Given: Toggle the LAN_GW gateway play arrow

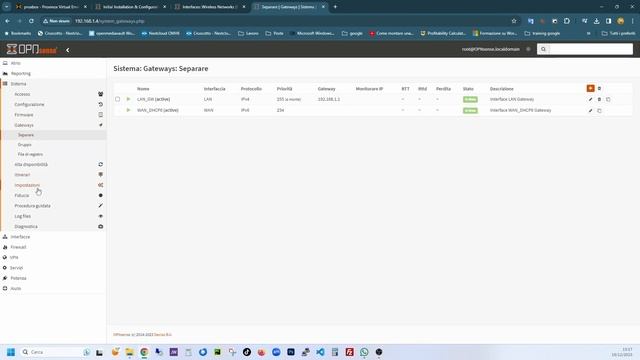Looking at the screenshot, I should tap(128, 99).
